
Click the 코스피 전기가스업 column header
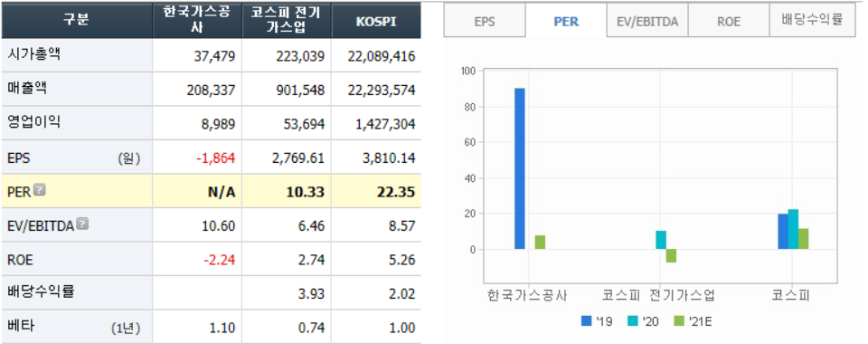[x=287, y=19]
